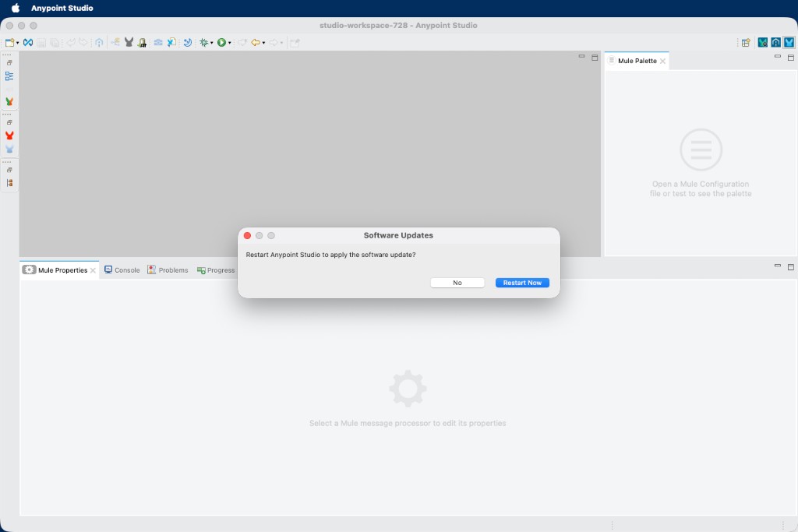This screenshot has height=532, width=798.
Task: Click the camera toolbar icon
Action: tap(158, 43)
